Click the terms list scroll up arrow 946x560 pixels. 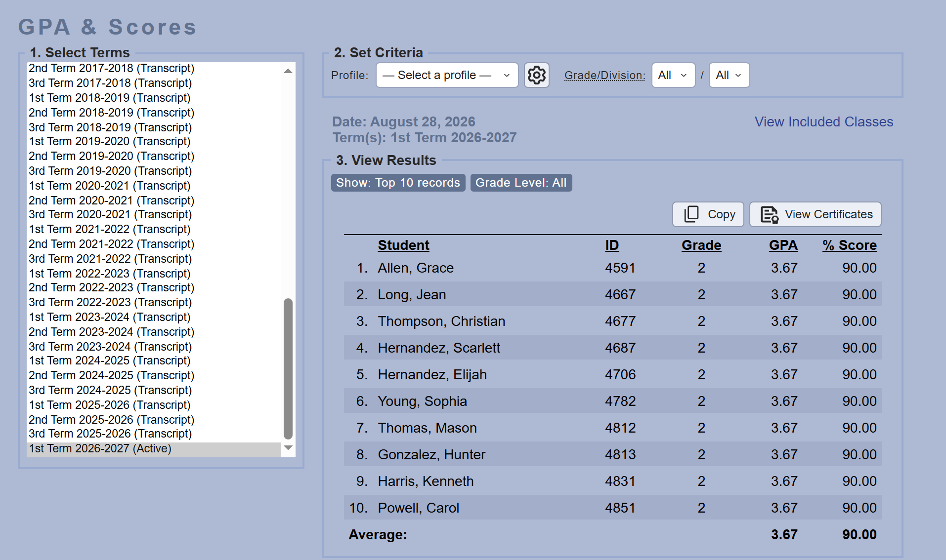(288, 71)
